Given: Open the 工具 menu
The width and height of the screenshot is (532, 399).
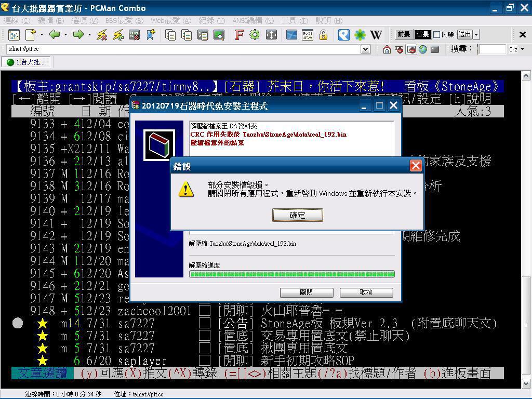Looking at the screenshot, I should click(295, 21).
